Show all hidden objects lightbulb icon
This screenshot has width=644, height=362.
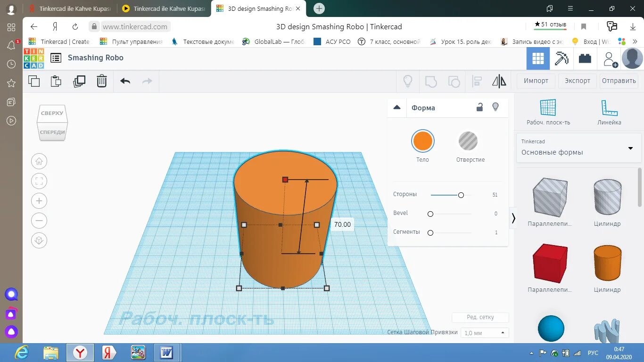pyautogui.click(x=408, y=81)
